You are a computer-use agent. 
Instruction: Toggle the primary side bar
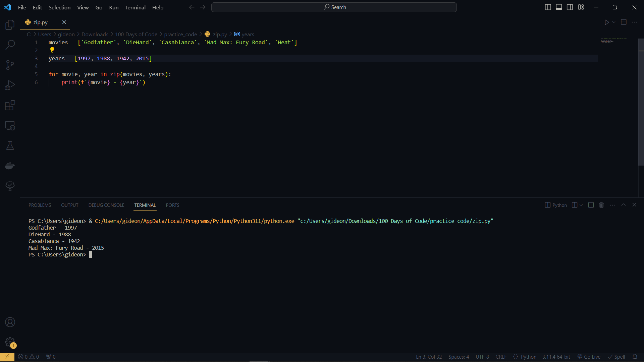(548, 7)
